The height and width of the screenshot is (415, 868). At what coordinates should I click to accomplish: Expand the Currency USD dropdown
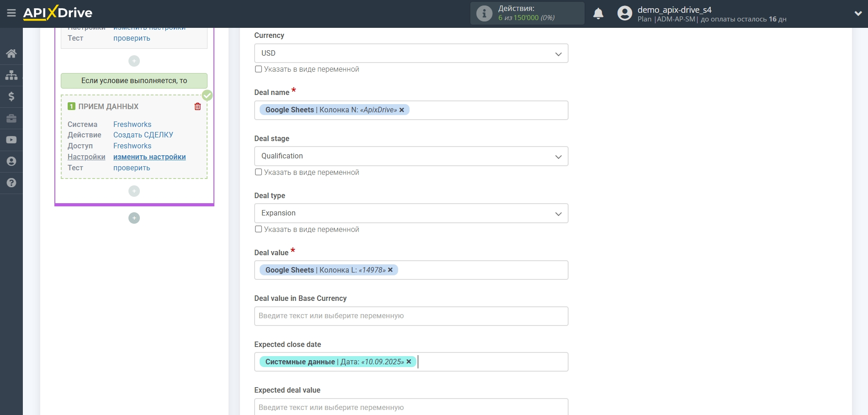410,53
